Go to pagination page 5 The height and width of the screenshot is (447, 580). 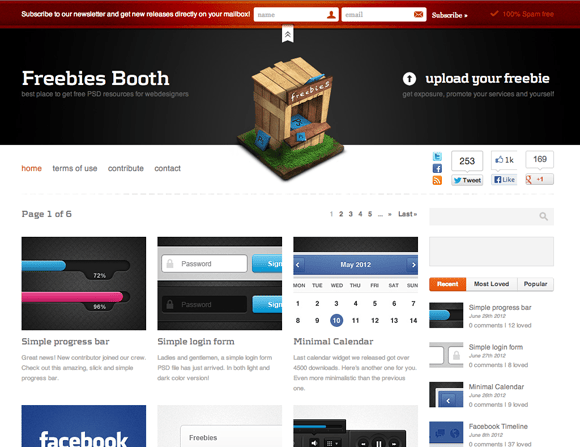click(x=370, y=214)
